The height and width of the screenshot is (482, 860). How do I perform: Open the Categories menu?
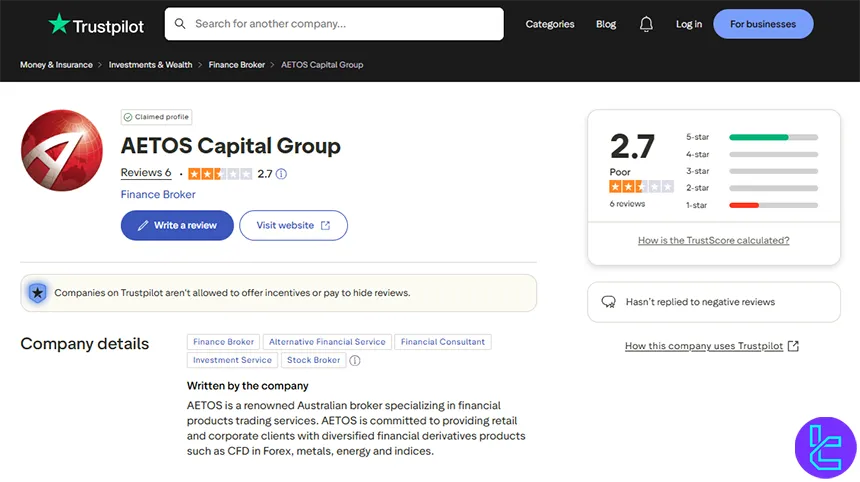click(550, 24)
